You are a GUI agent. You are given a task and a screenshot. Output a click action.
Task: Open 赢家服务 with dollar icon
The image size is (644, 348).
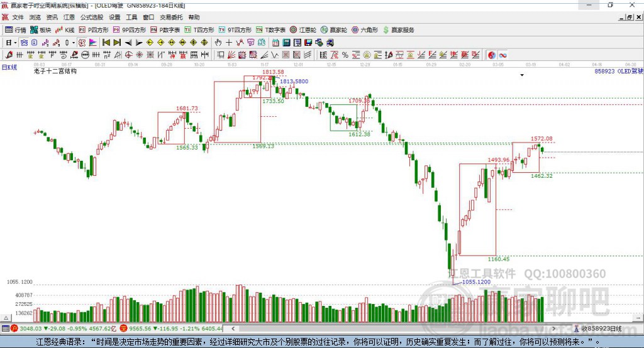(398, 30)
